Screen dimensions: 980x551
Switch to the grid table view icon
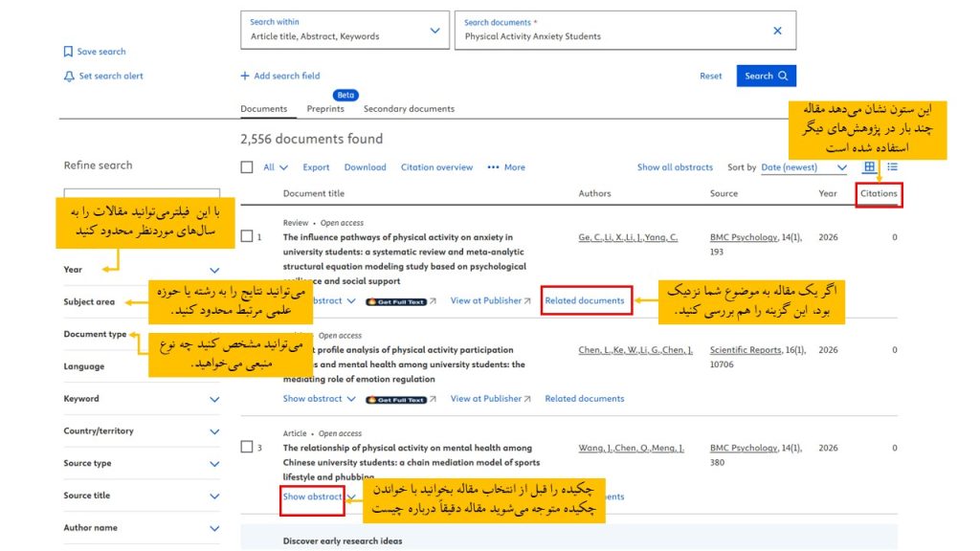[869, 166]
